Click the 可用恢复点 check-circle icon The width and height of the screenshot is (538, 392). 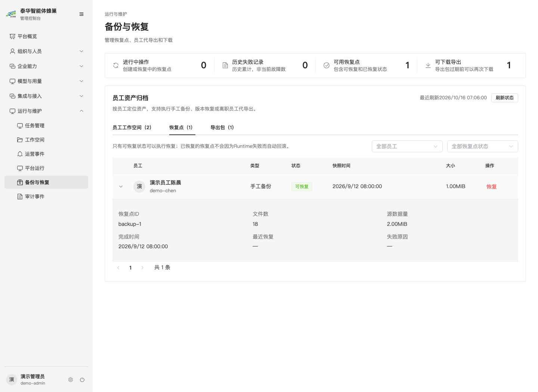(x=327, y=65)
